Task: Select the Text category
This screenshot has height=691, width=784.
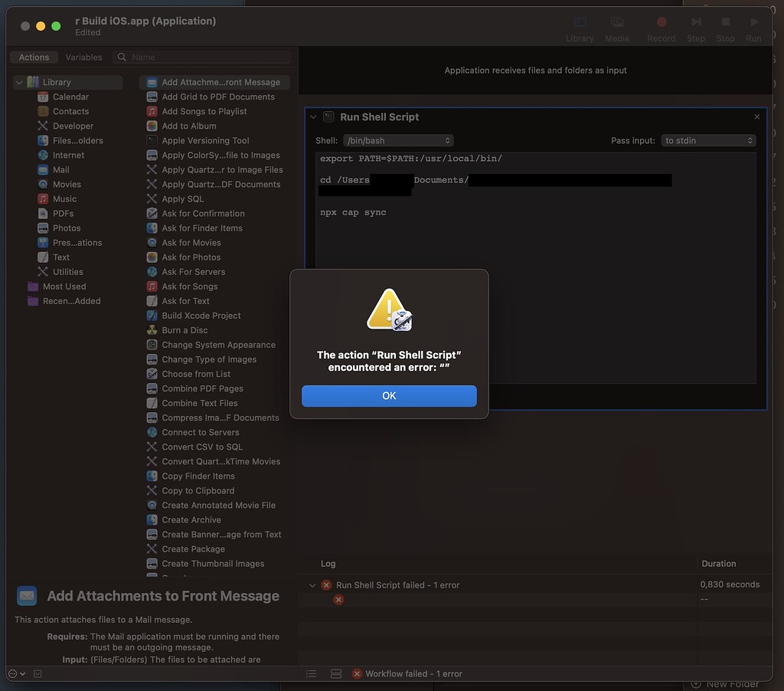Action: click(61, 257)
